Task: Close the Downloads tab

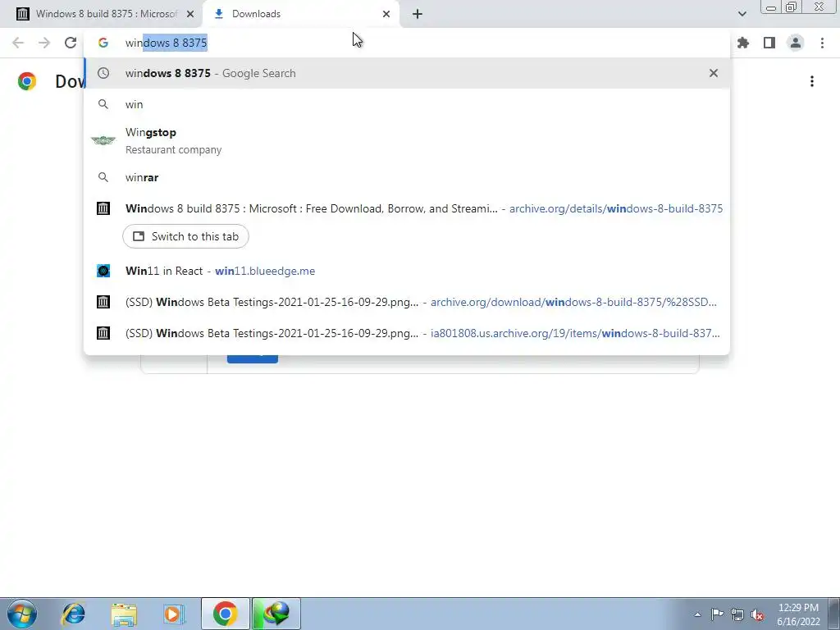Action: 386,14
